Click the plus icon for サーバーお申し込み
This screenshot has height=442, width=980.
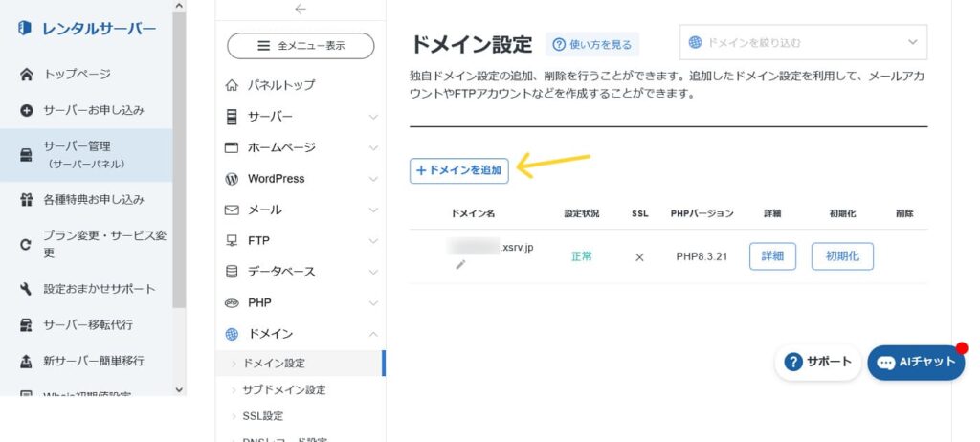click(26, 111)
